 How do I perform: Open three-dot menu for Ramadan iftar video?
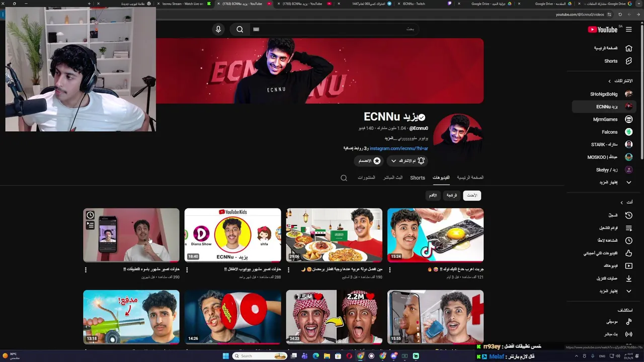288,270
